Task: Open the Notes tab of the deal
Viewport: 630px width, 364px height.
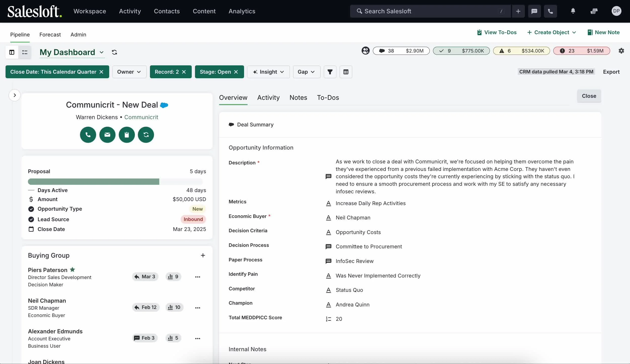Action: (298, 98)
